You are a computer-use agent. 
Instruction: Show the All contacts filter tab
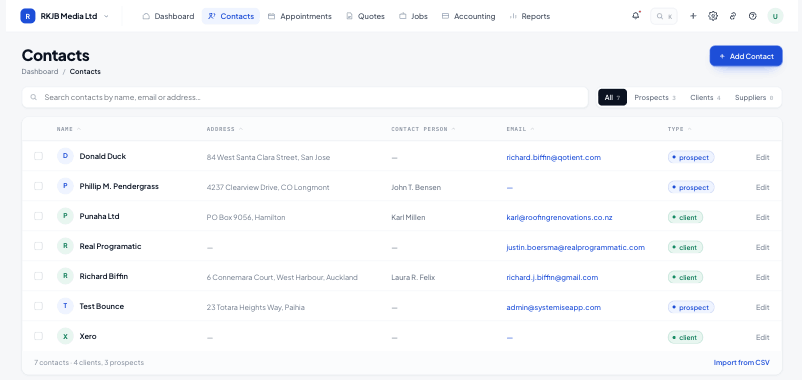[612, 97]
